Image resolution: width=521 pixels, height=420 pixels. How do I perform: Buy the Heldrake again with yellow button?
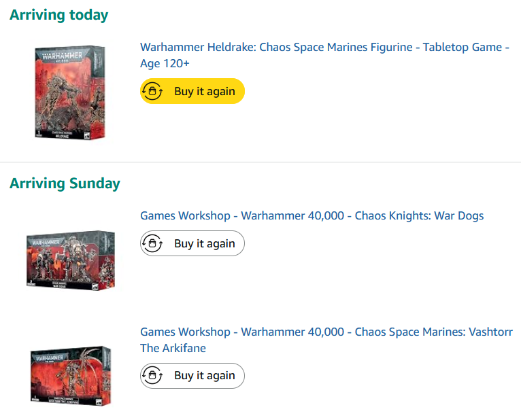(192, 91)
